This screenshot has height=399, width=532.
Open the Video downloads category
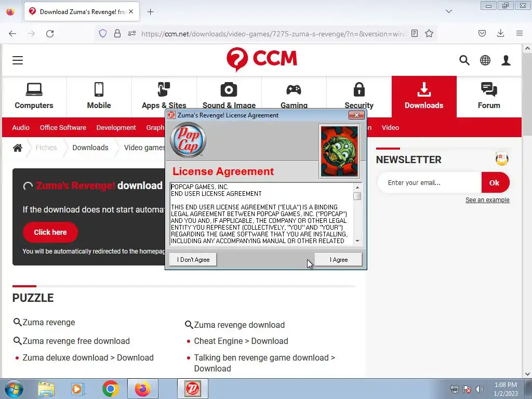390,128
